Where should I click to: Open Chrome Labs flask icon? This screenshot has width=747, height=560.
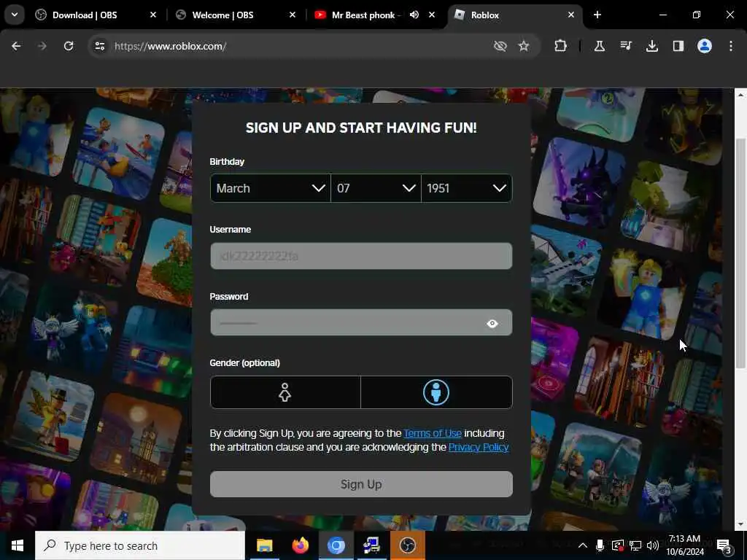coord(600,46)
